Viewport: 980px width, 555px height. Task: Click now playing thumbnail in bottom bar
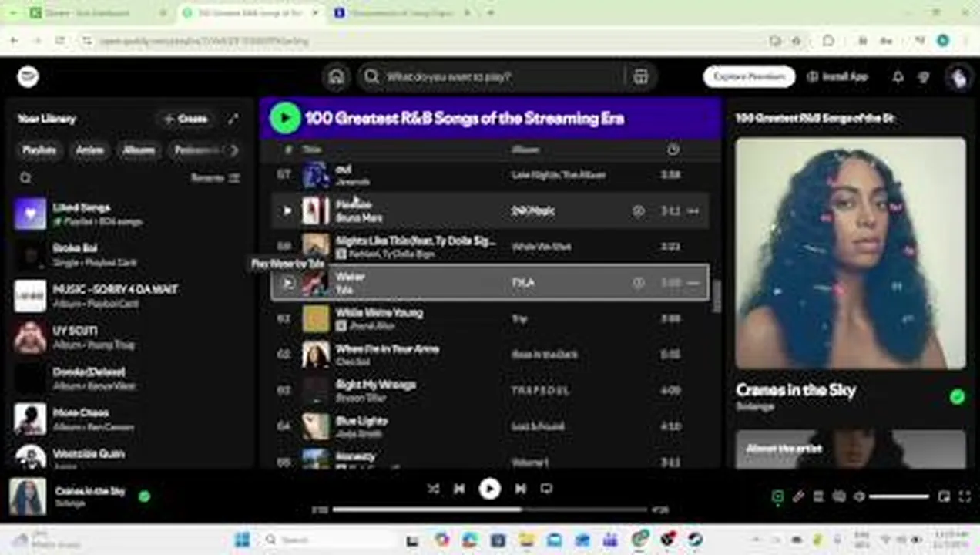click(x=28, y=497)
